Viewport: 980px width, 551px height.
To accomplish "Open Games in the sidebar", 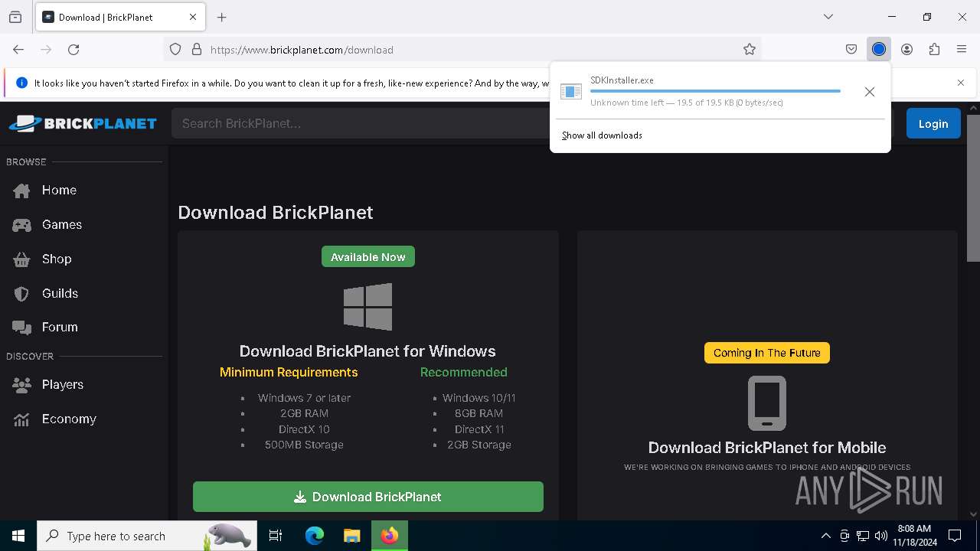I will click(62, 224).
